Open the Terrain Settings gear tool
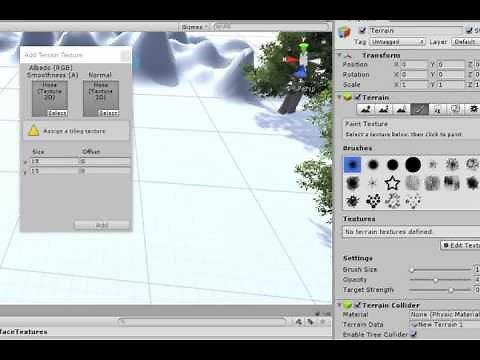This screenshot has height=360, width=480. 473,109
